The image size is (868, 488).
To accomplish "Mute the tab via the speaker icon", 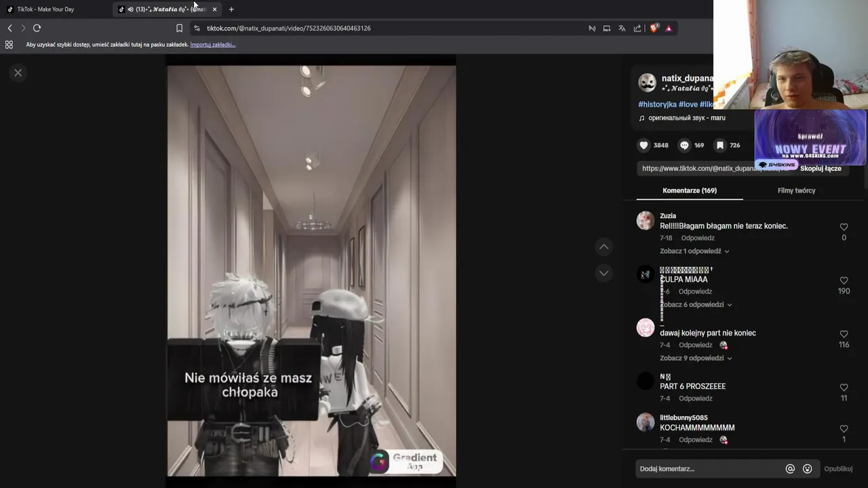I will tap(130, 9).
